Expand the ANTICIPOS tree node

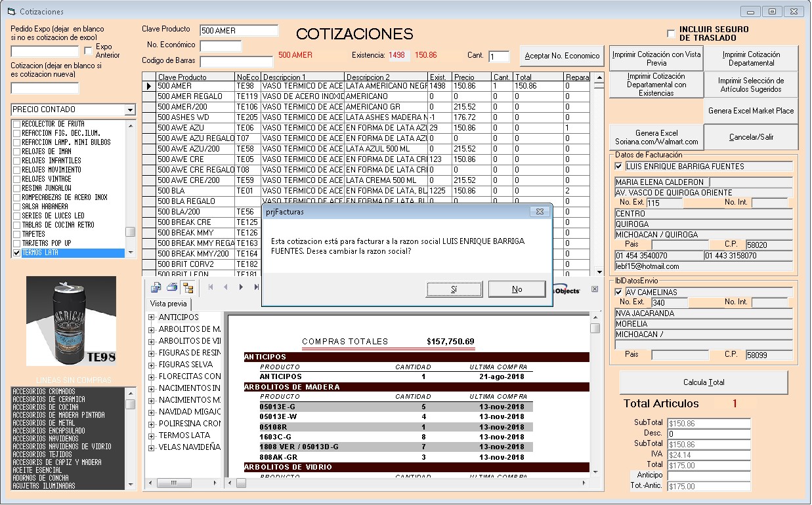(152, 317)
